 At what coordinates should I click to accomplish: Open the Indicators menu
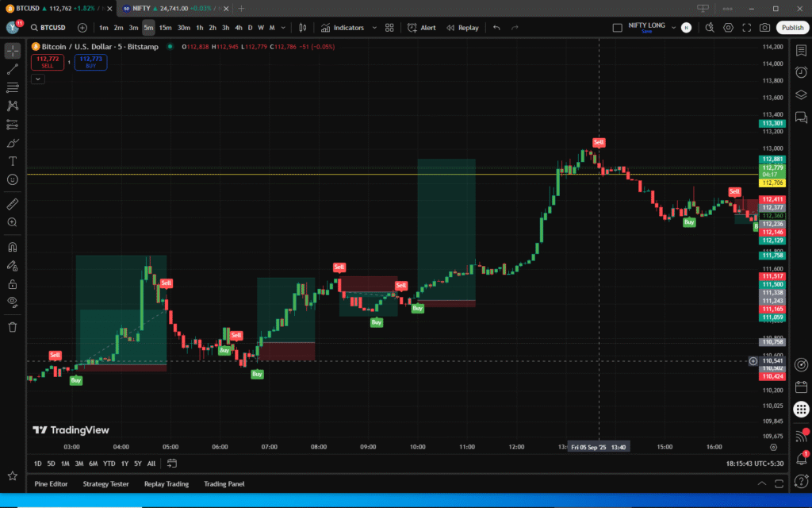pyautogui.click(x=343, y=28)
